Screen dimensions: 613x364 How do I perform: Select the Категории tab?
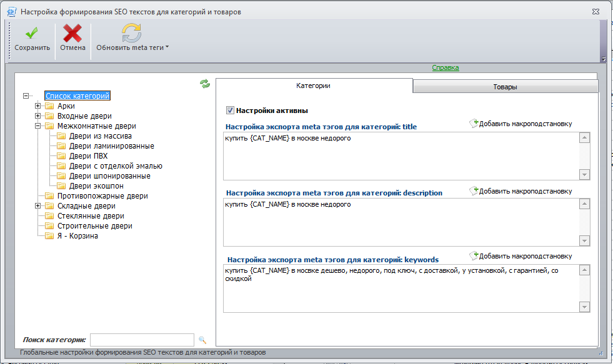(313, 86)
